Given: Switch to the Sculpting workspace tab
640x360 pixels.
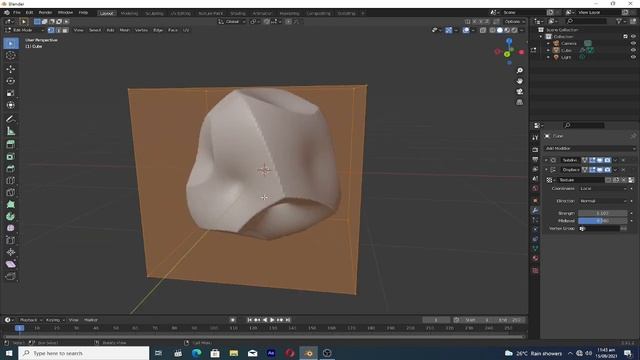Looking at the screenshot, I should pyautogui.click(x=154, y=13).
